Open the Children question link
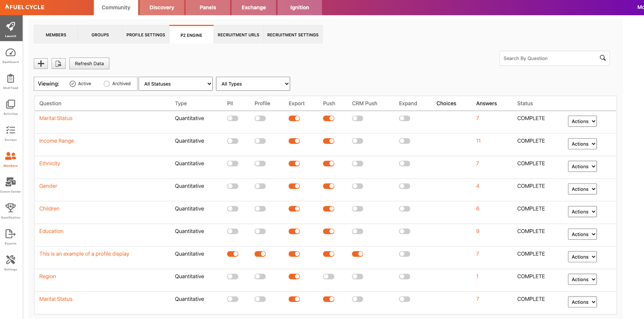Viewport: 644px width, 319px height. [49, 209]
